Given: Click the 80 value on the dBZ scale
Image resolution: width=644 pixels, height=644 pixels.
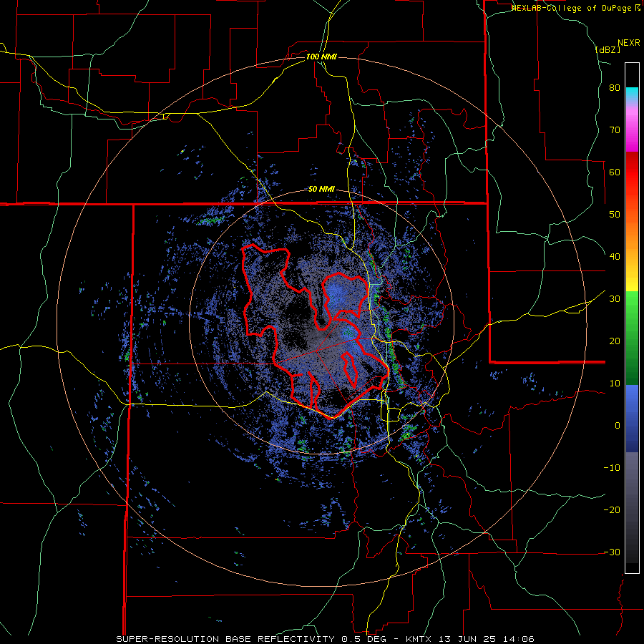Looking at the screenshot, I should tap(615, 88).
